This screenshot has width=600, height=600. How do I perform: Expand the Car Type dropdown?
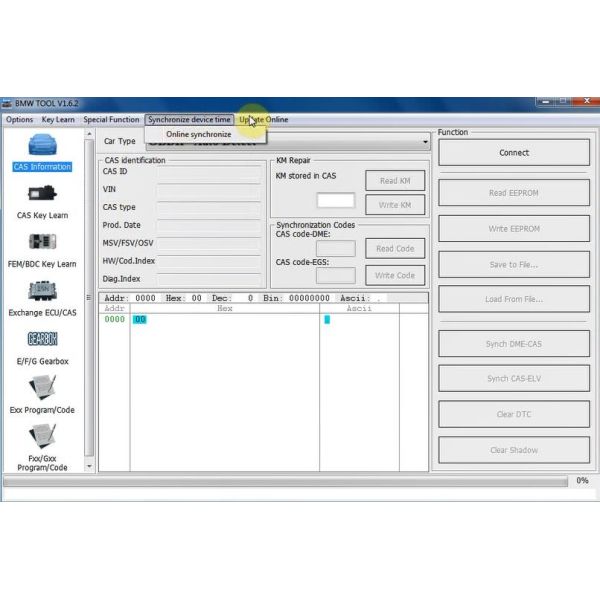click(425, 142)
